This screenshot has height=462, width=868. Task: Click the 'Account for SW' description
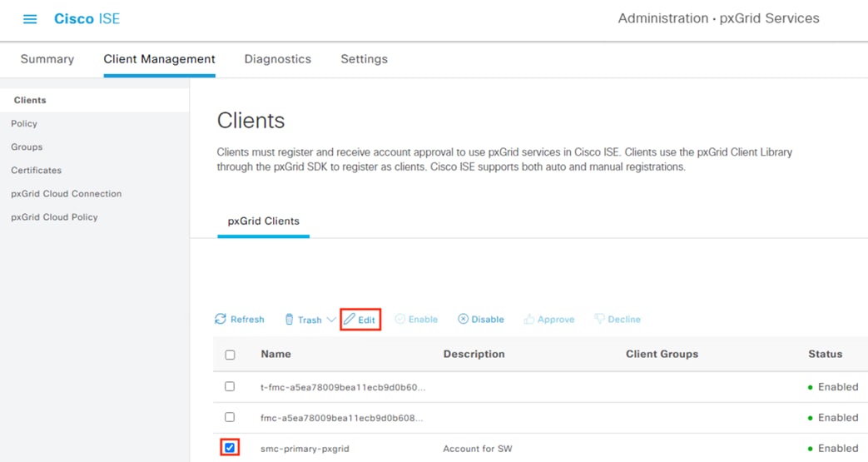click(x=478, y=449)
